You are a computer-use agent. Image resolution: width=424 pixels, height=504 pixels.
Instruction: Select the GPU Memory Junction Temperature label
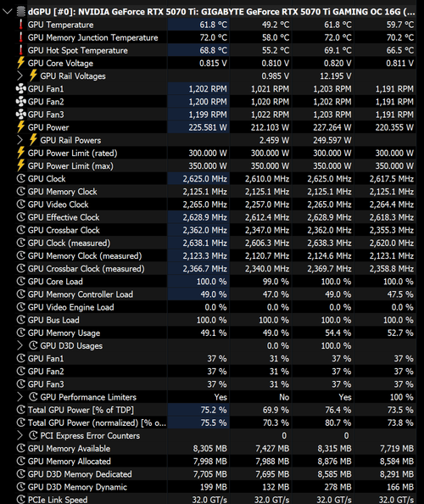[92, 37]
